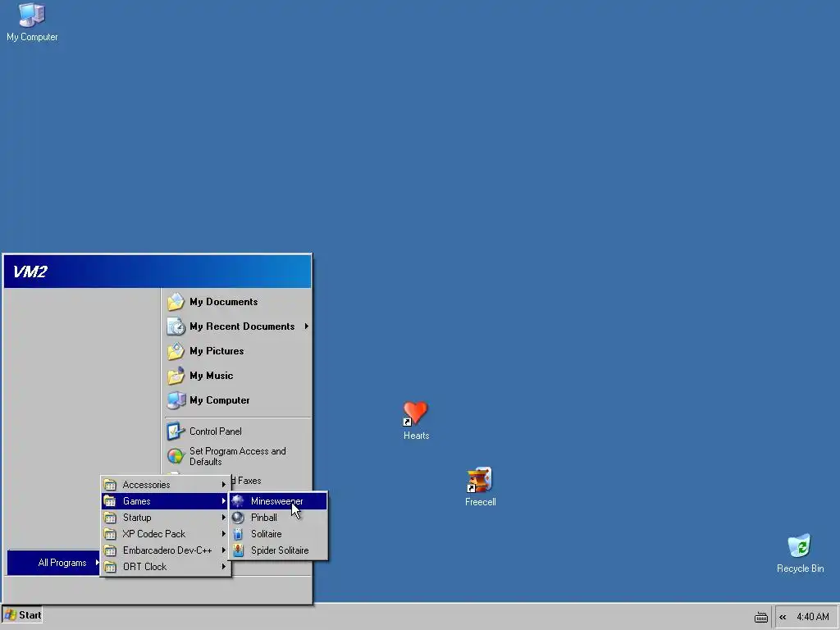The height and width of the screenshot is (630, 840).
Task: Expand hidden tray icons with double chevron
Action: pyautogui.click(x=783, y=617)
